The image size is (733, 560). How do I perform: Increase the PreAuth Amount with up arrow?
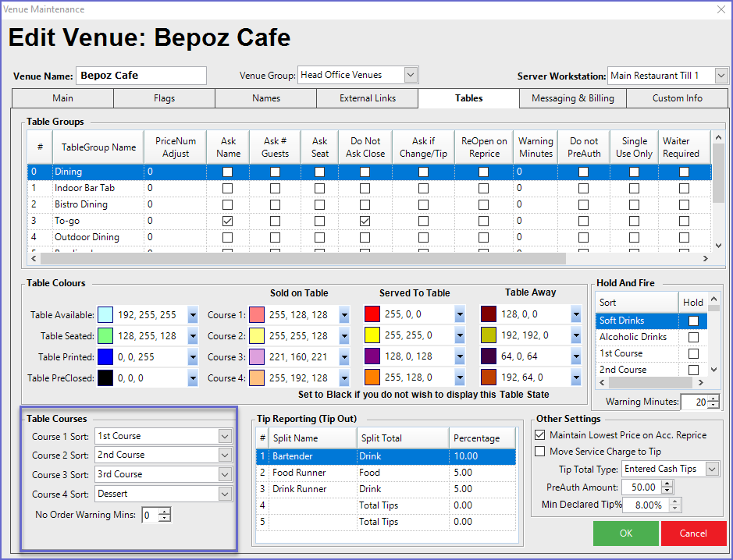[667, 484]
